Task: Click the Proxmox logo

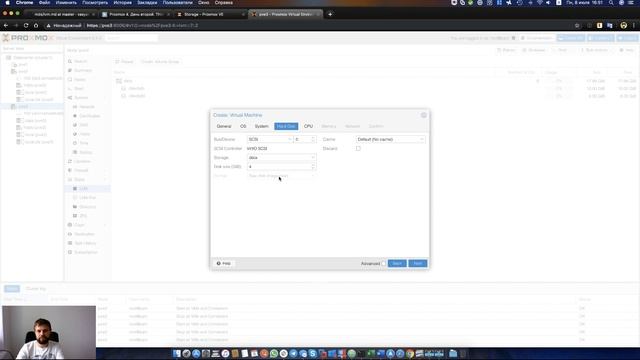Action: (27, 38)
